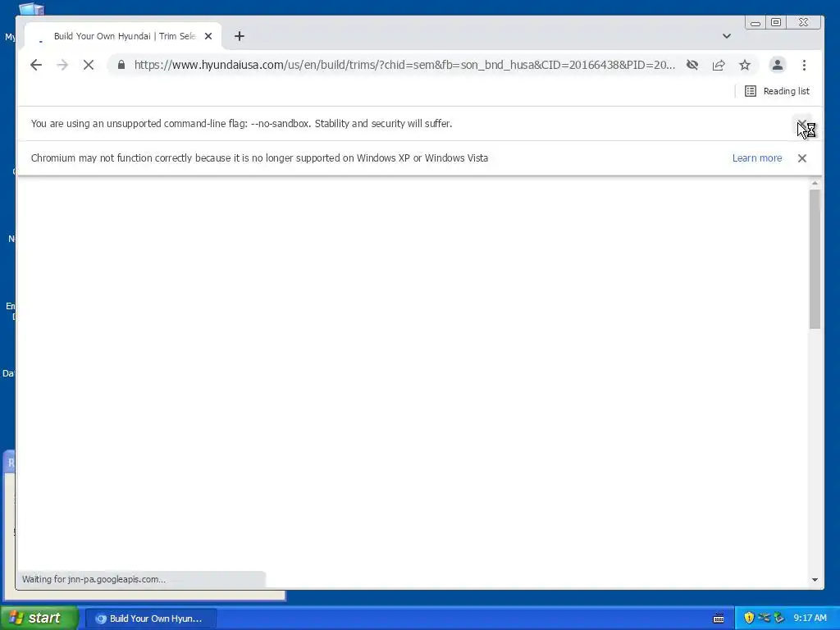Screen dimensions: 840x630
Task: Open Chromium three-dot menu
Action: click(804, 65)
